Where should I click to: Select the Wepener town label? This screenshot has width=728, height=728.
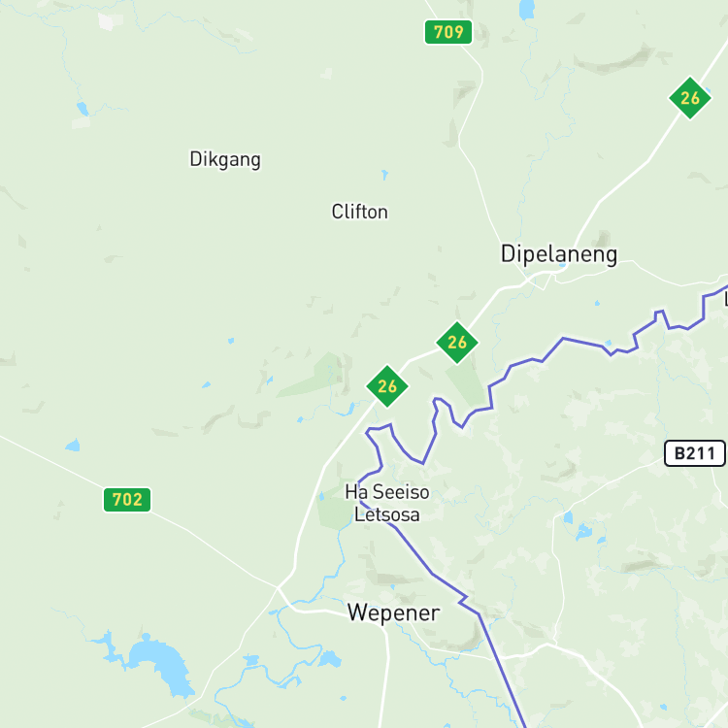pyautogui.click(x=394, y=612)
